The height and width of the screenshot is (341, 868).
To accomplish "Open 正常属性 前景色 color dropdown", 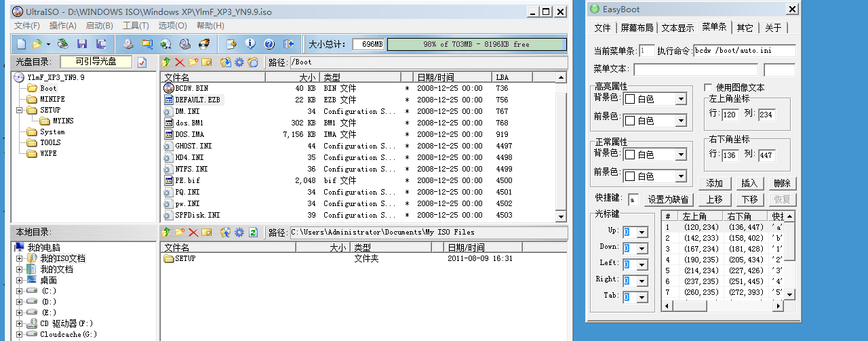I will pos(681,176).
